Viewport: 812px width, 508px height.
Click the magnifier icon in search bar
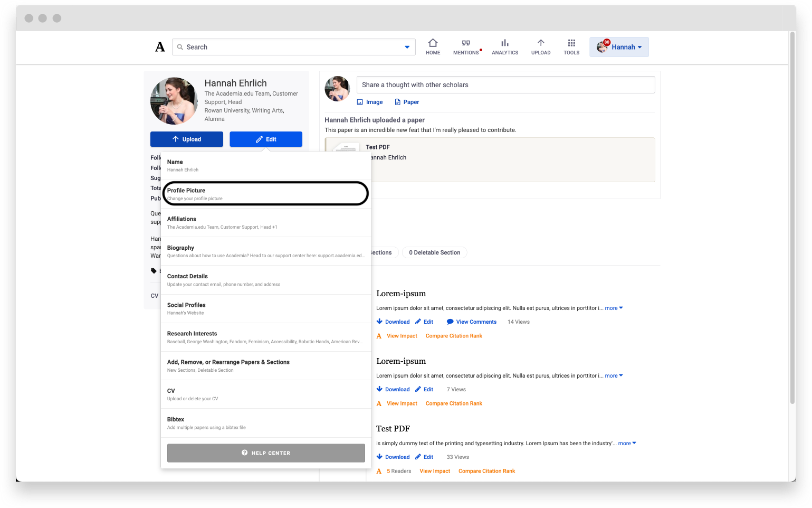(181, 47)
